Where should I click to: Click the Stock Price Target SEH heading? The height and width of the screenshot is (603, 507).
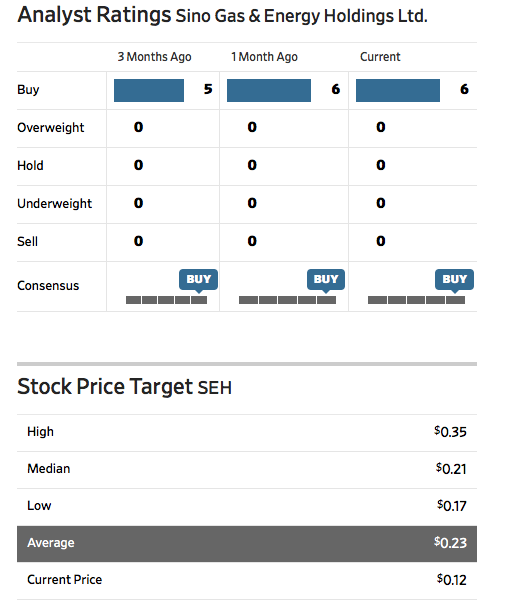[124, 386]
